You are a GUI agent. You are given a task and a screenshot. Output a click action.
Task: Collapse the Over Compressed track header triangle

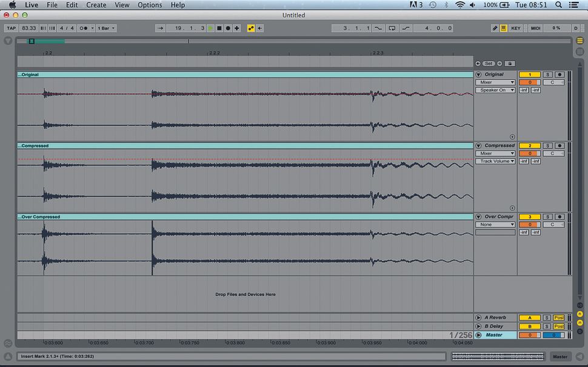478,216
